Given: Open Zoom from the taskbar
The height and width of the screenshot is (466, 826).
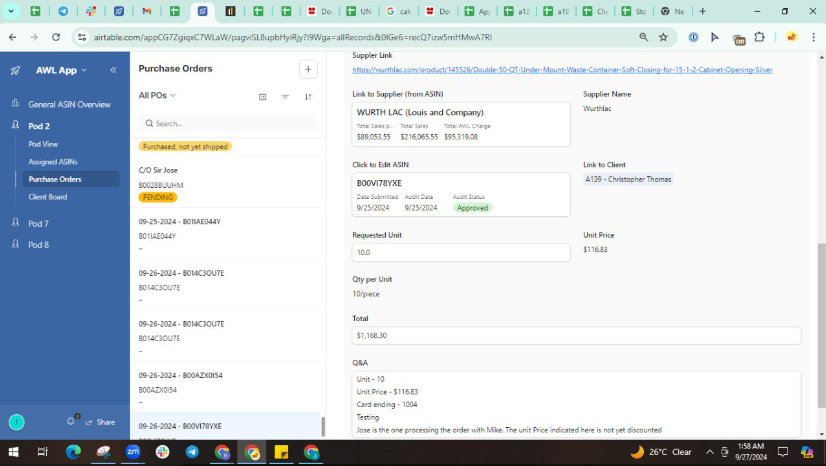Looking at the screenshot, I should click(x=133, y=452).
